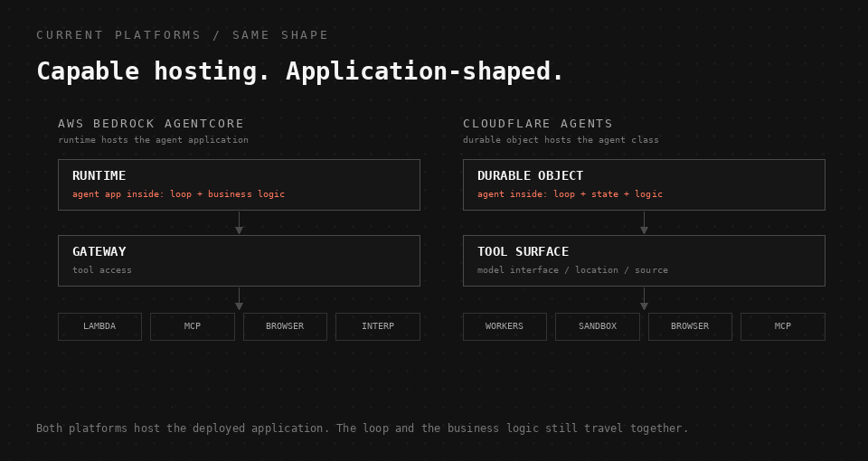Click the CLOUDFLARE AGENTS heading
Screen dimensions: 868x461
tap(538, 124)
